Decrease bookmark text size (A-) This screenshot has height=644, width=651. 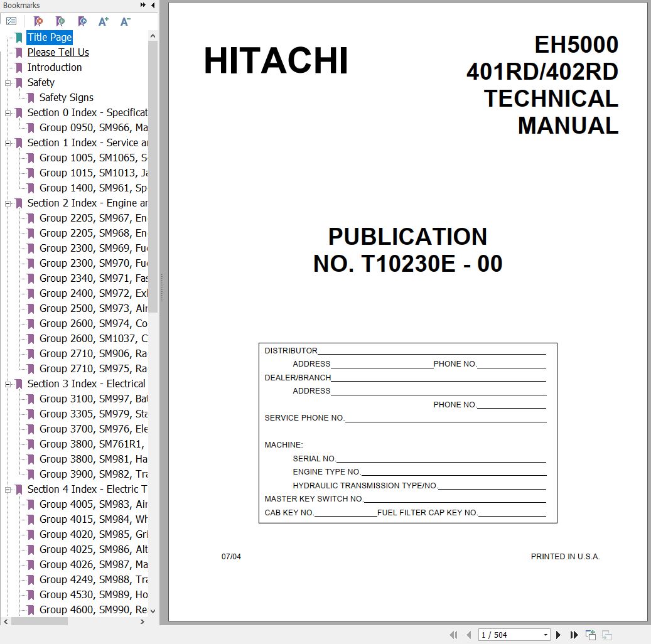(x=125, y=21)
